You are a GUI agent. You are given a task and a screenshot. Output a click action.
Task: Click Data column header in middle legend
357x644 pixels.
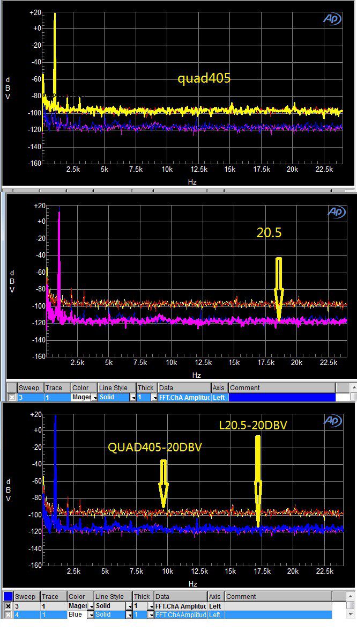[x=184, y=387]
